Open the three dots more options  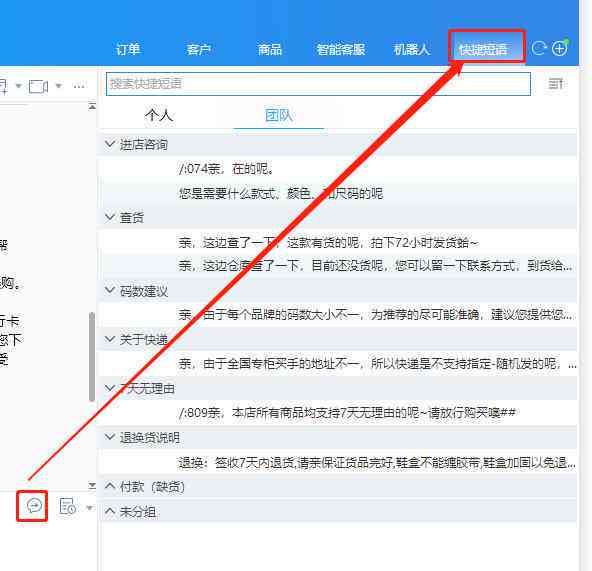point(79,86)
